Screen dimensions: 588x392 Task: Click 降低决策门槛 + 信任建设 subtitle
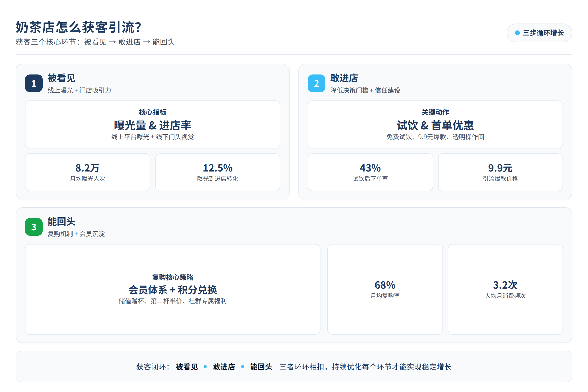point(365,90)
